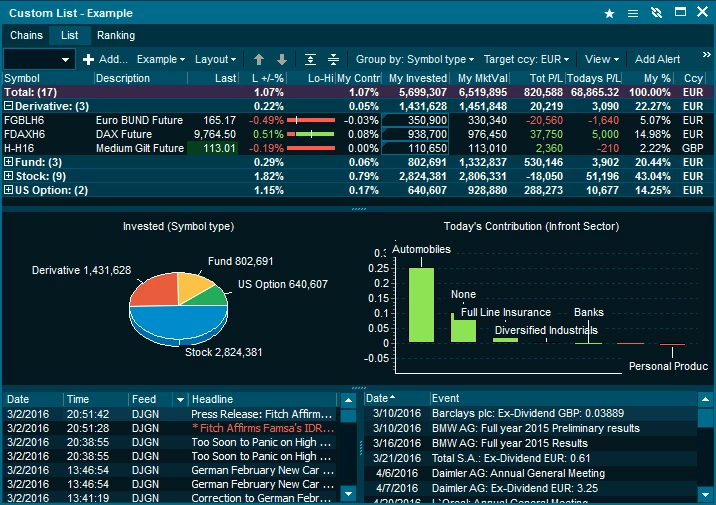Expand the US Option group
The width and height of the screenshot is (716, 505).
point(8,190)
